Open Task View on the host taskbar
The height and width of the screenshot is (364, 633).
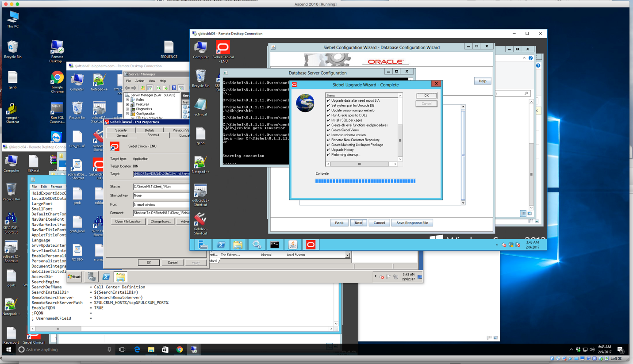pyautogui.click(x=123, y=350)
